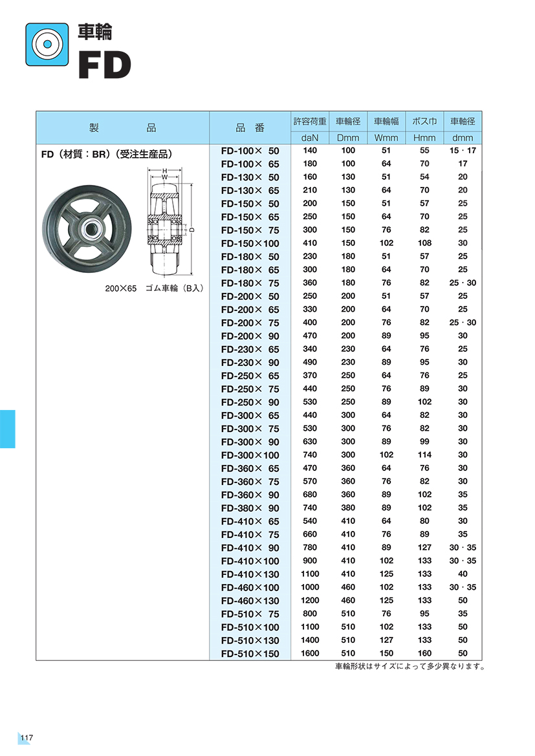Click load value 140 in FD-100× 50 row

tap(310, 151)
